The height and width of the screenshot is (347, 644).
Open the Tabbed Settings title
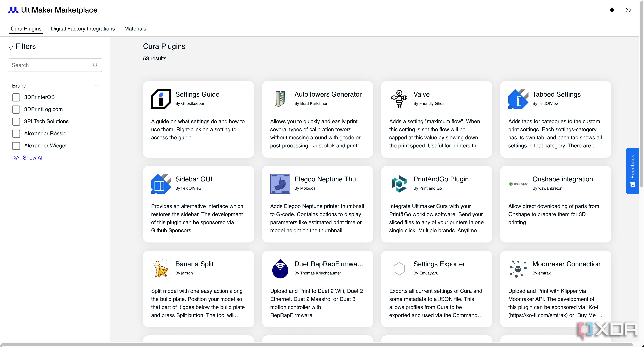pyautogui.click(x=557, y=94)
